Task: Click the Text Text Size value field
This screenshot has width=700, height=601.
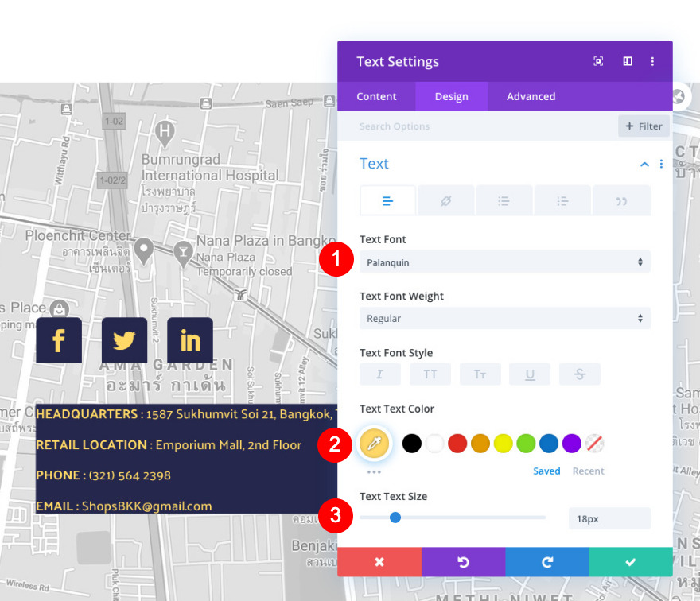Action: [609, 518]
